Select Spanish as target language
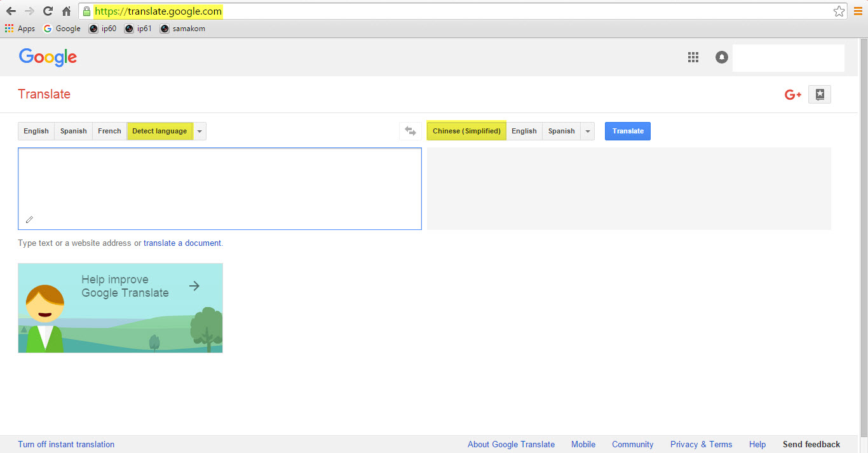Screen dimensions: 868x453 tap(562, 131)
